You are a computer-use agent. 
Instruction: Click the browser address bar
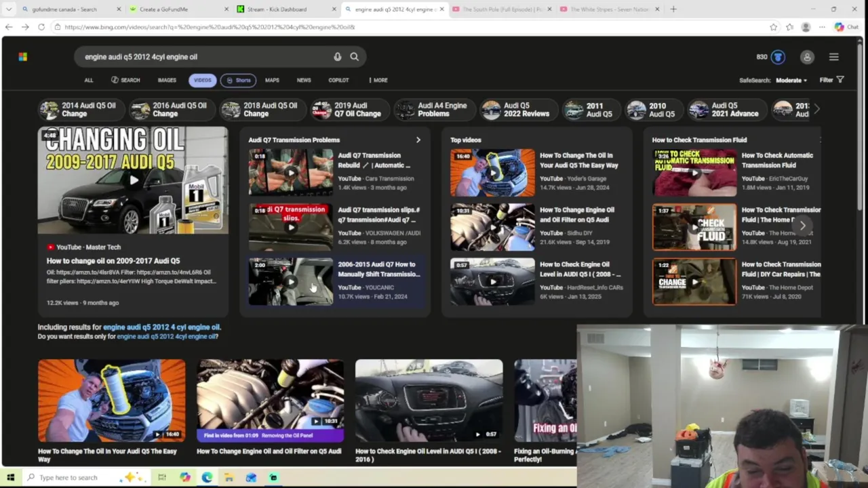(407, 27)
